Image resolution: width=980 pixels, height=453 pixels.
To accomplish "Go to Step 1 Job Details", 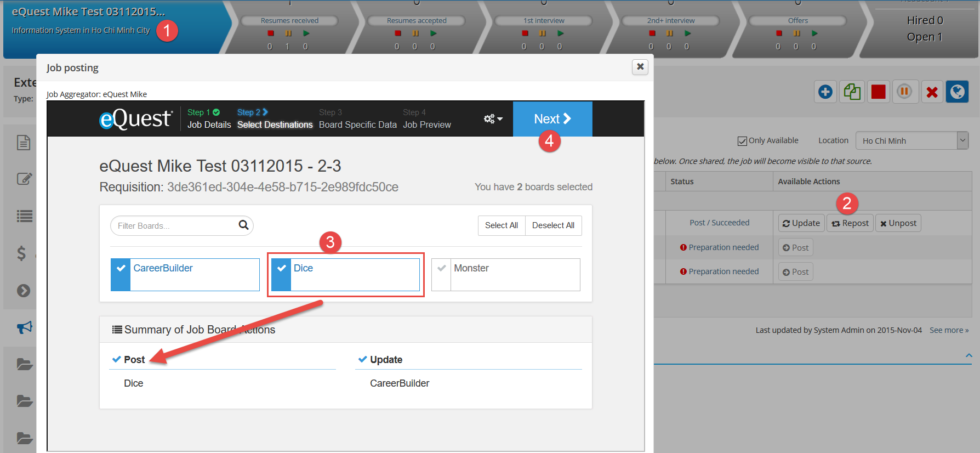I will pyautogui.click(x=209, y=118).
